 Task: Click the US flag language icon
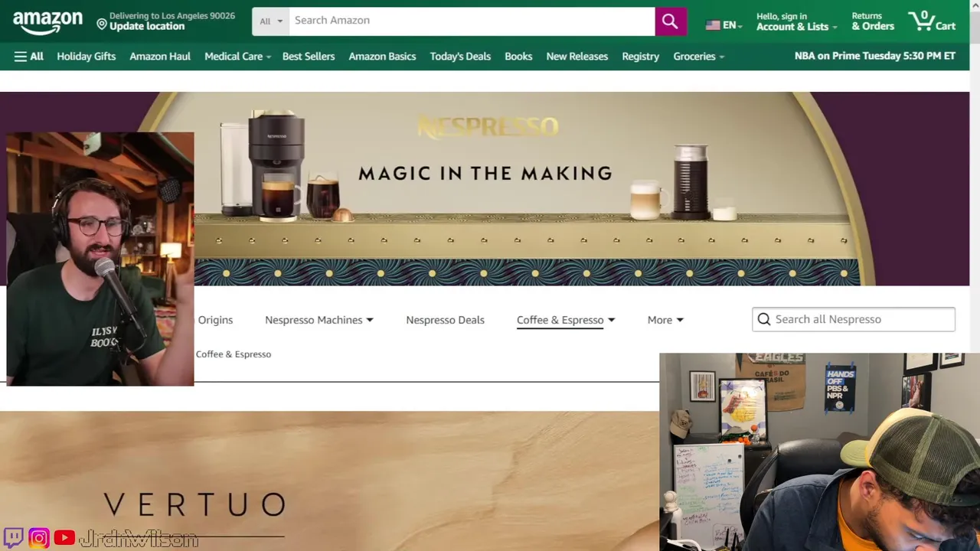713,25
